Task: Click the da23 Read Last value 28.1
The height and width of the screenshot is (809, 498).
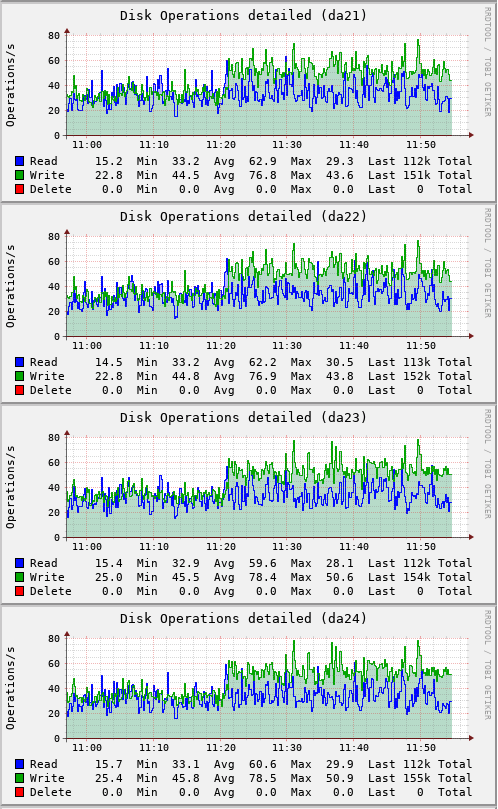Action: (340, 563)
